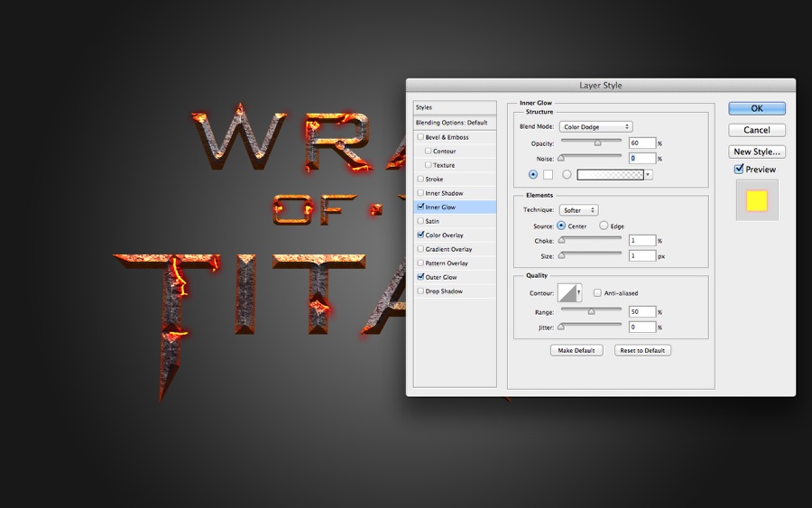
Task: Click the Size px value field
Action: pyautogui.click(x=642, y=256)
